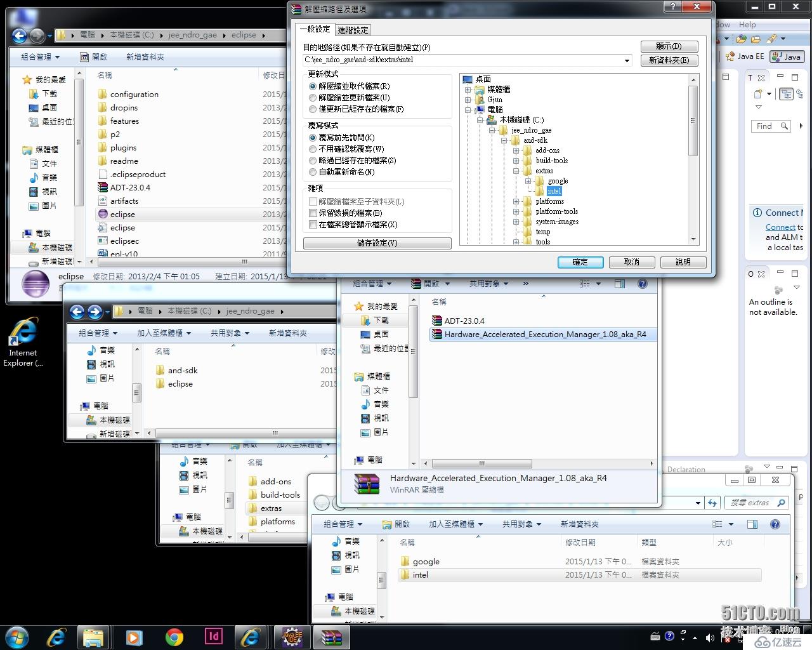Open InDesign from taskbar
Image resolution: width=812 pixels, height=650 pixels.
(x=214, y=637)
